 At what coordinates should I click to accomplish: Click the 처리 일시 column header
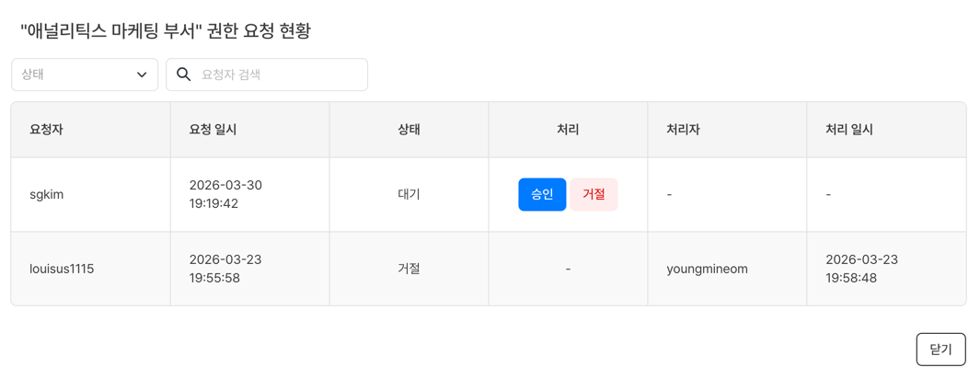click(848, 130)
